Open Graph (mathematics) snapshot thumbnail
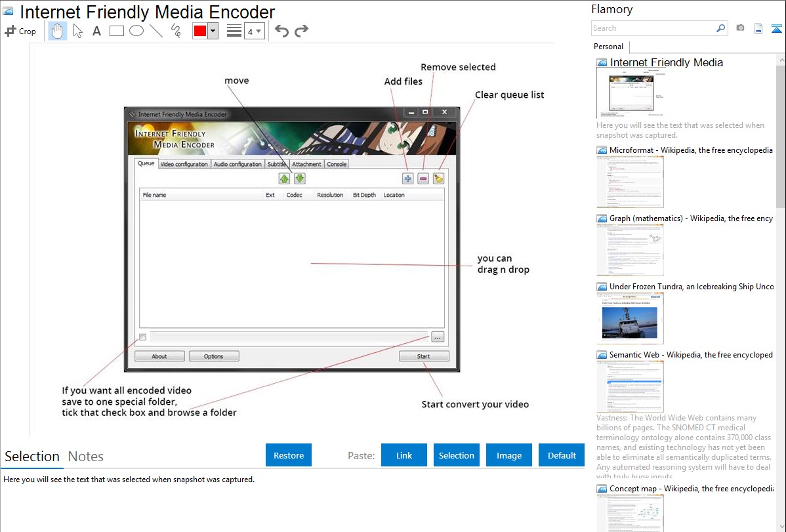786x532 pixels. (630, 250)
